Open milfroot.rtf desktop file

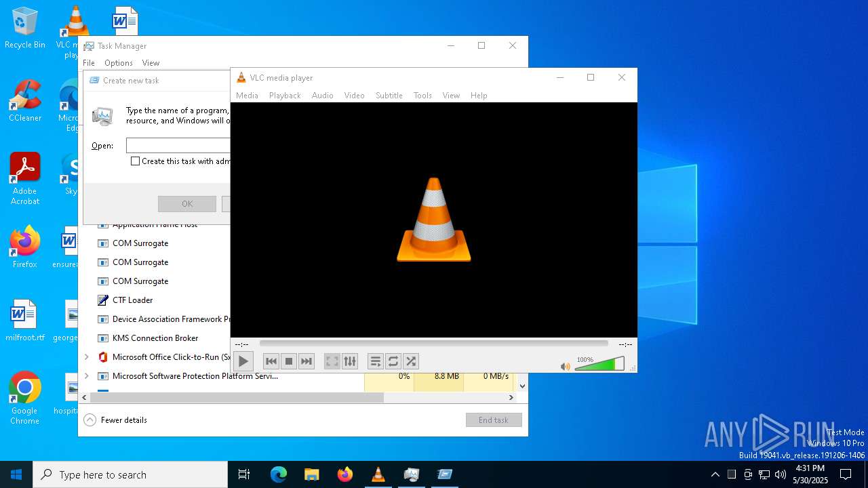[25, 320]
